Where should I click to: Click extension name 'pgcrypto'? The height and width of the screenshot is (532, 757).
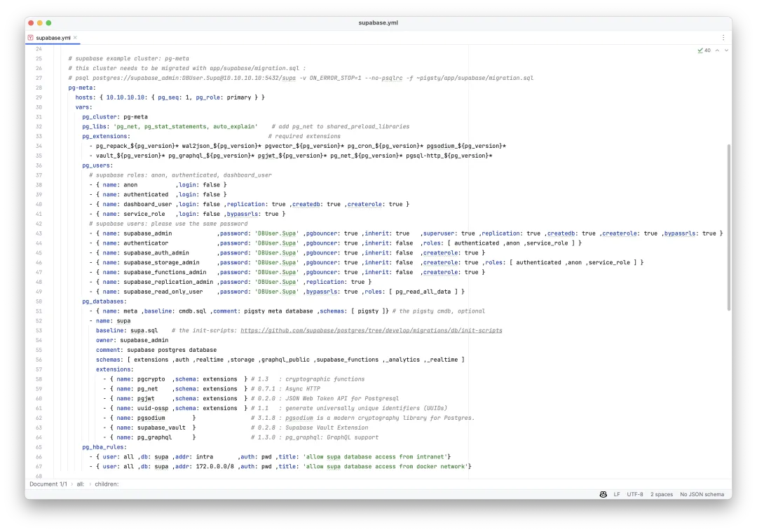click(x=151, y=379)
